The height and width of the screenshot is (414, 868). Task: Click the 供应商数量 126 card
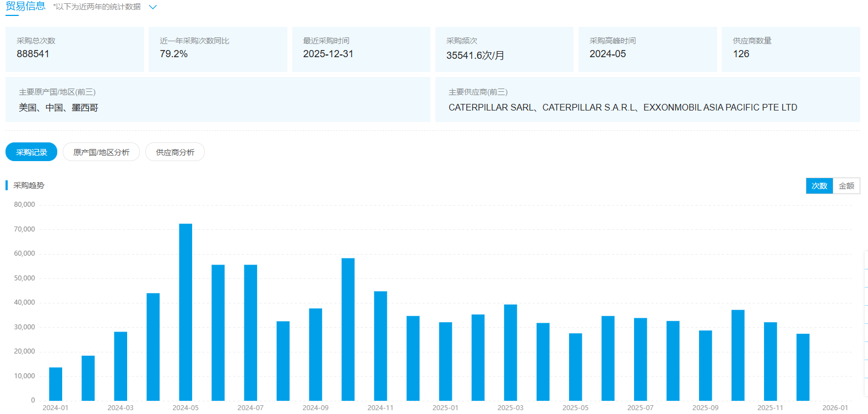click(790, 49)
